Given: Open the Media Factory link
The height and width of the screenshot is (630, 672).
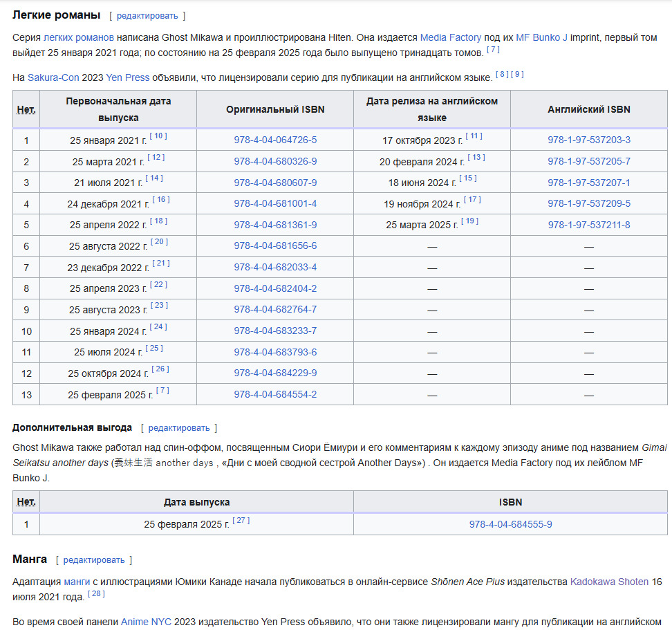Looking at the screenshot, I should pos(450,37).
